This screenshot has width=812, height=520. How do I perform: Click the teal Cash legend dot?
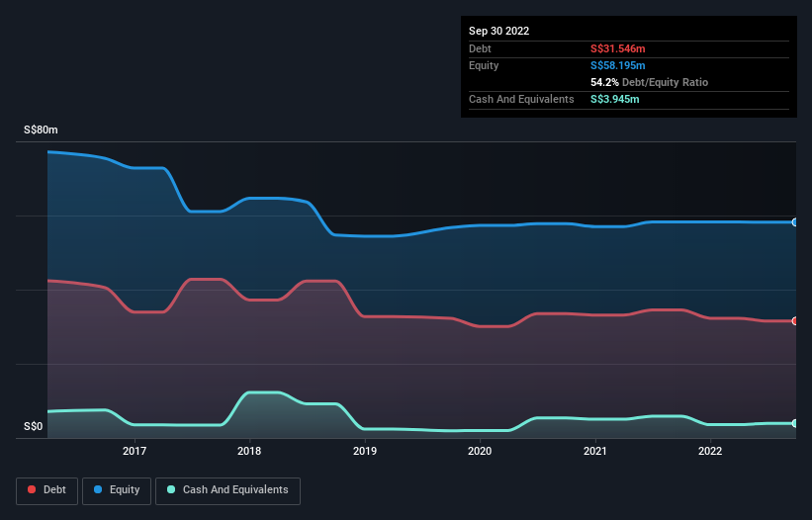pyautogui.click(x=171, y=489)
